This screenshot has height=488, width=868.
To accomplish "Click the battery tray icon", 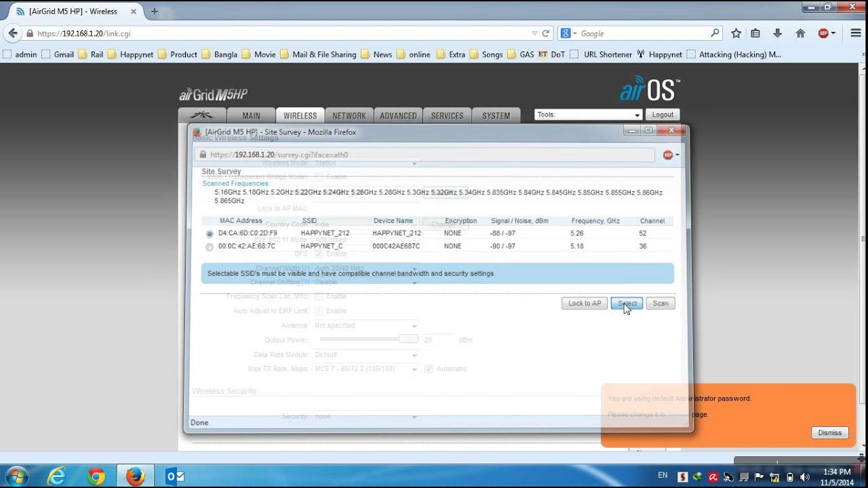I will click(790, 476).
